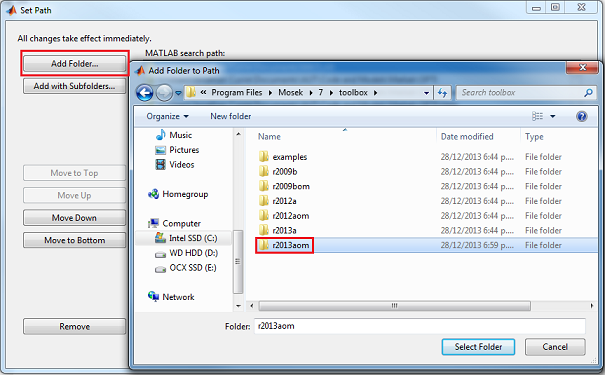Cancel the Add Folder dialog

[555, 347]
